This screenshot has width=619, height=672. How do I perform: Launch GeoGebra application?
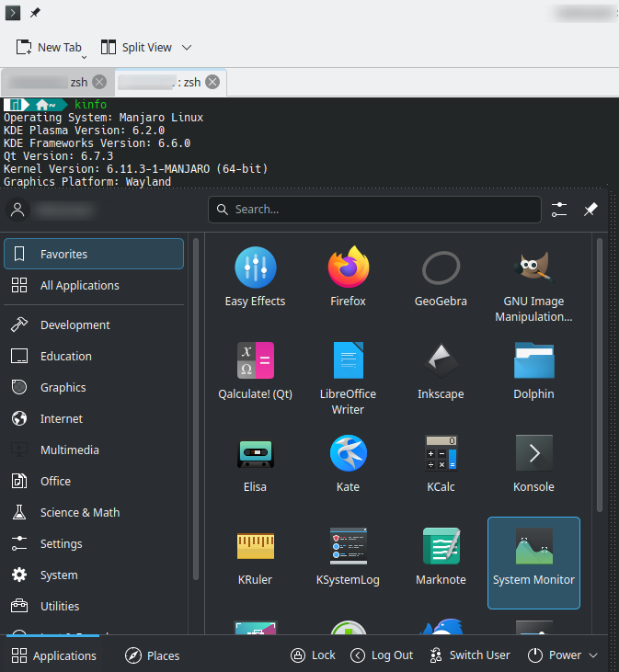tap(441, 277)
